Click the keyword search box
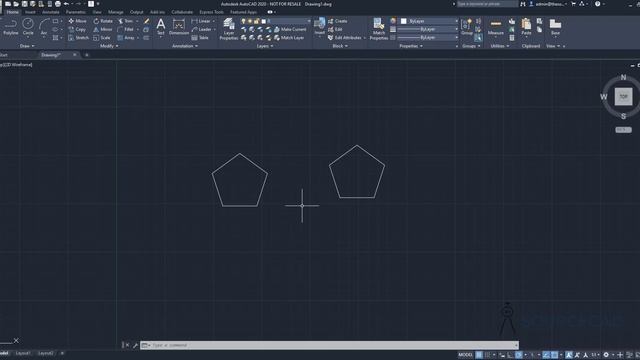This screenshot has height=360, width=640. [487, 4]
